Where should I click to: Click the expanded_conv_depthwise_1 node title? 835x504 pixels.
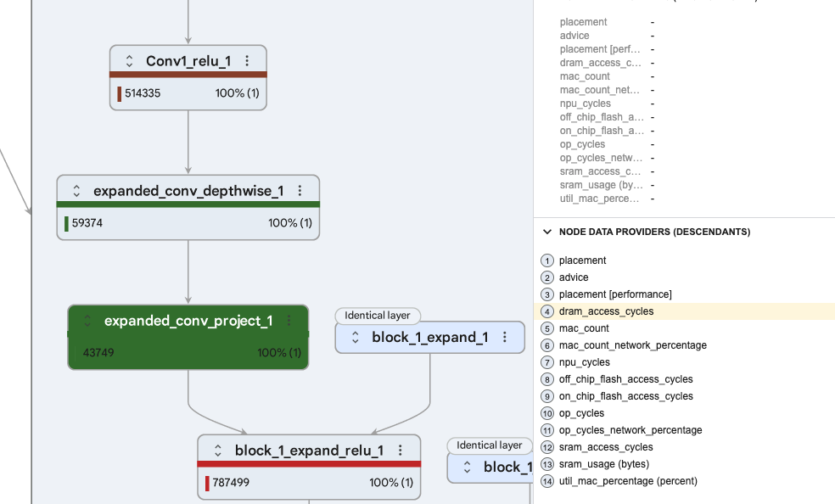(x=188, y=191)
